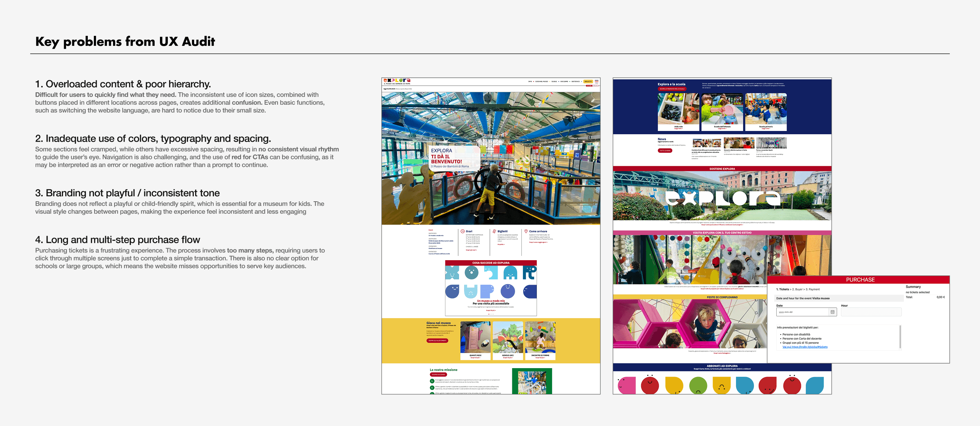This screenshot has height=426, width=980.
Task: Open the Hour dropdown field in Purchase form
Action: (x=871, y=312)
